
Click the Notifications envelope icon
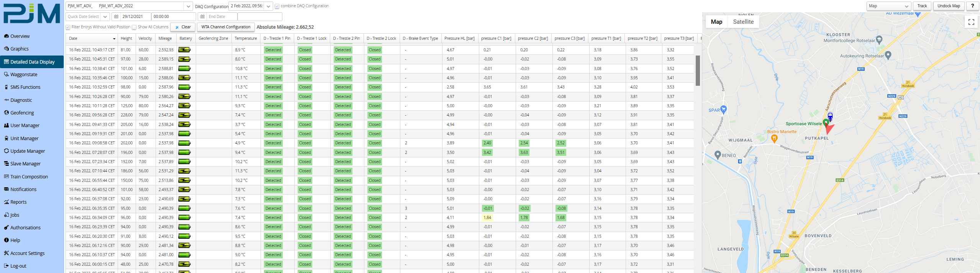coord(6,189)
